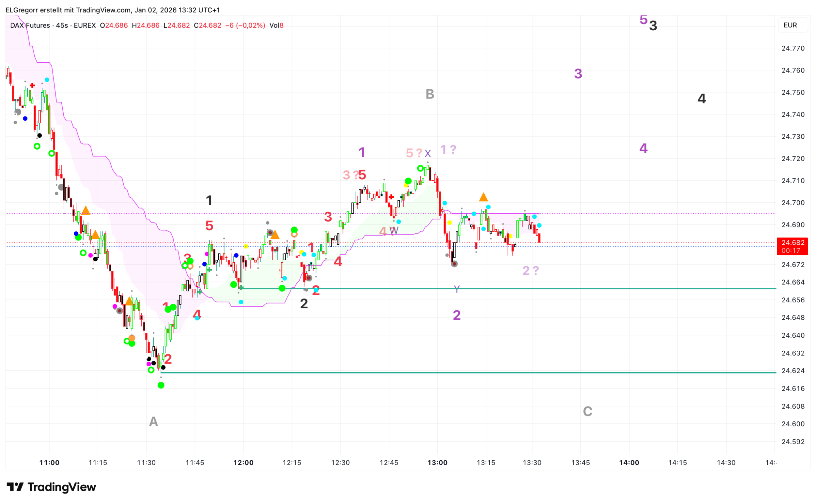
Task: Click the purple X wave label
Action: (x=428, y=154)
